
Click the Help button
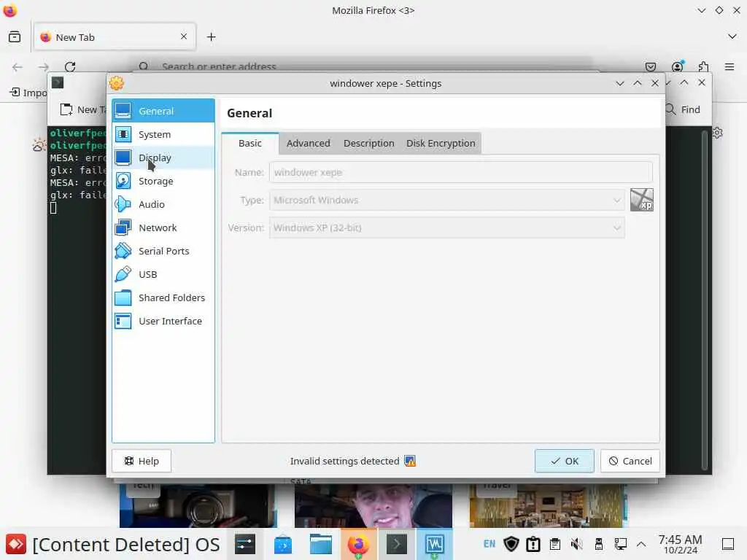142,461
